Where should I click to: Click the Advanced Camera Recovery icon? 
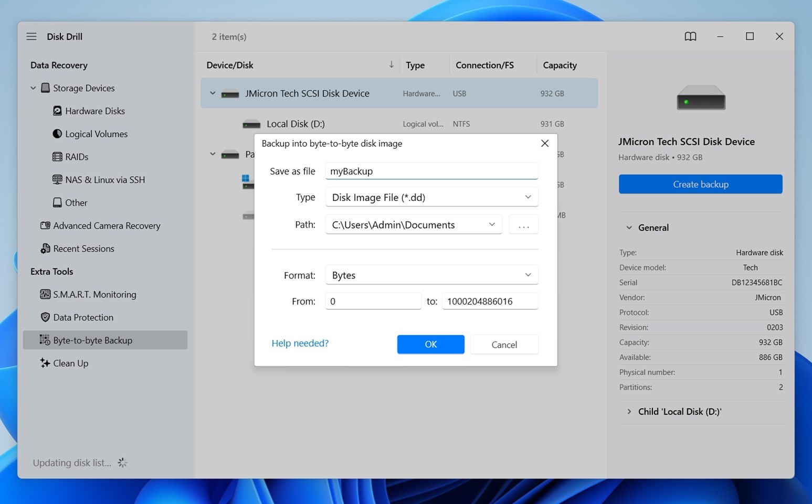click(x=45, y=226)
